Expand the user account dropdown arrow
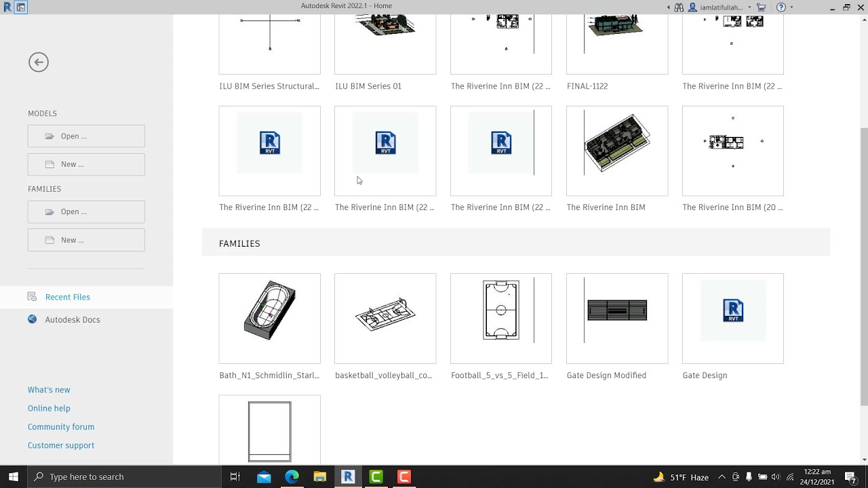The width and height of the screenshot is (868, 488). click(x=749, y=7)
